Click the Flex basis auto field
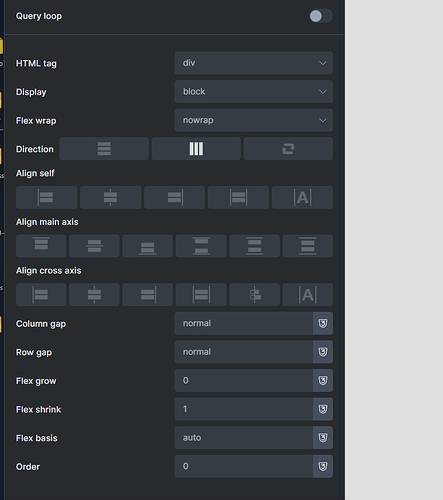This screenshot has height=500, width=443. pyautogui.click(x=244, y=438)
